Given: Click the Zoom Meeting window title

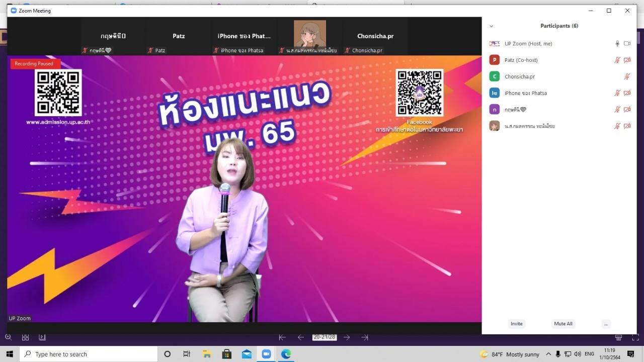Looking at the screenshot, I should pyautogui.click(x=35, y=11).
